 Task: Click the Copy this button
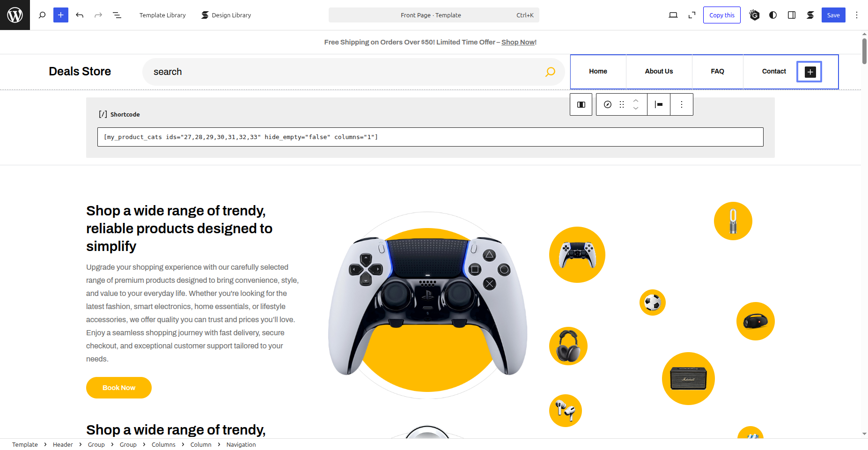(x=721, y=15)
